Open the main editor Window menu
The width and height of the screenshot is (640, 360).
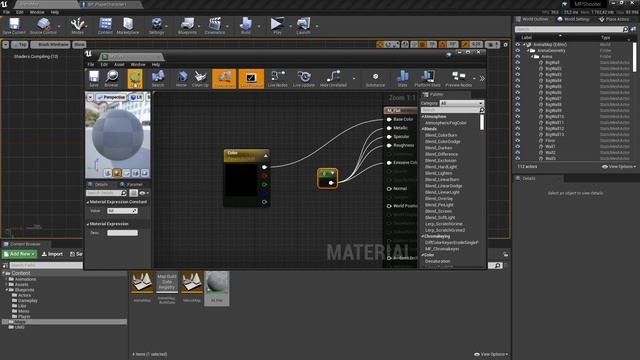(37, 12)
